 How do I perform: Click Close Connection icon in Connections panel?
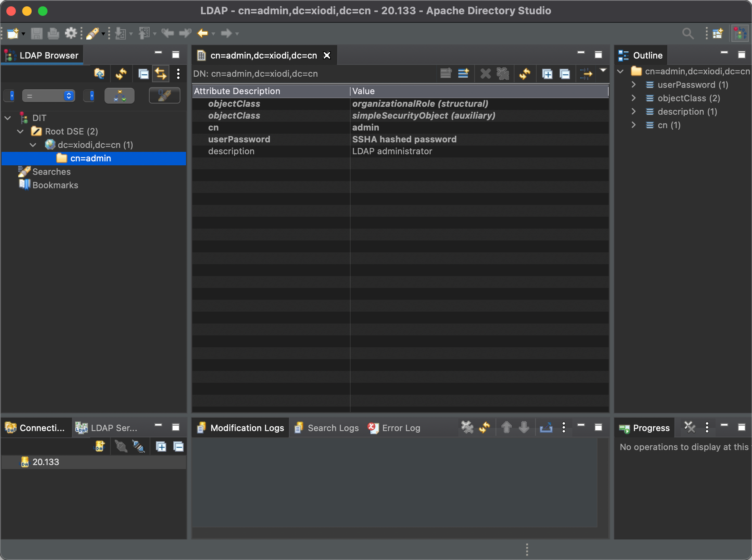[x=139, y=446]
